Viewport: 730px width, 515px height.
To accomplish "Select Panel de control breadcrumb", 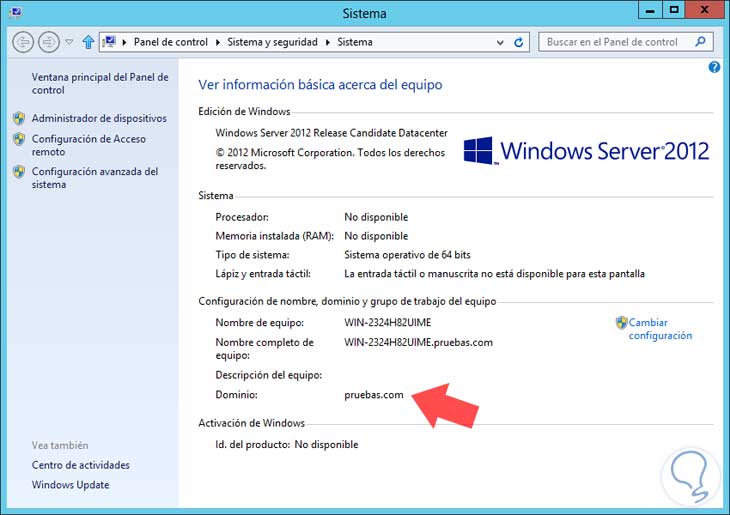I will tap(170, 42).
